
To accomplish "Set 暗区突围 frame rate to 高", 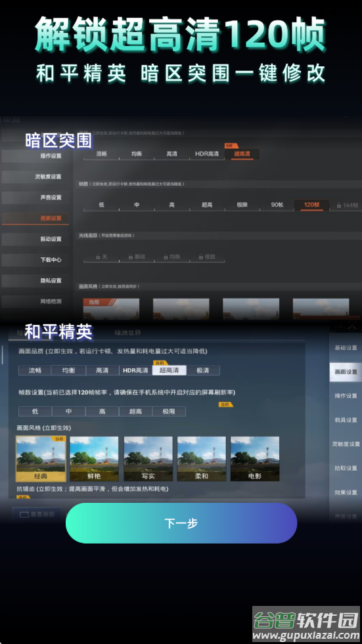I will click(171, 205).
